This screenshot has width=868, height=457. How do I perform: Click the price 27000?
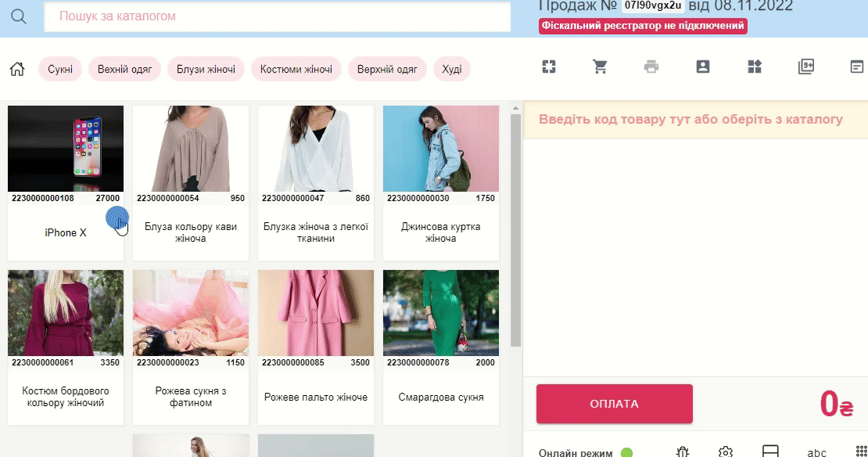[x=107, y=198]
